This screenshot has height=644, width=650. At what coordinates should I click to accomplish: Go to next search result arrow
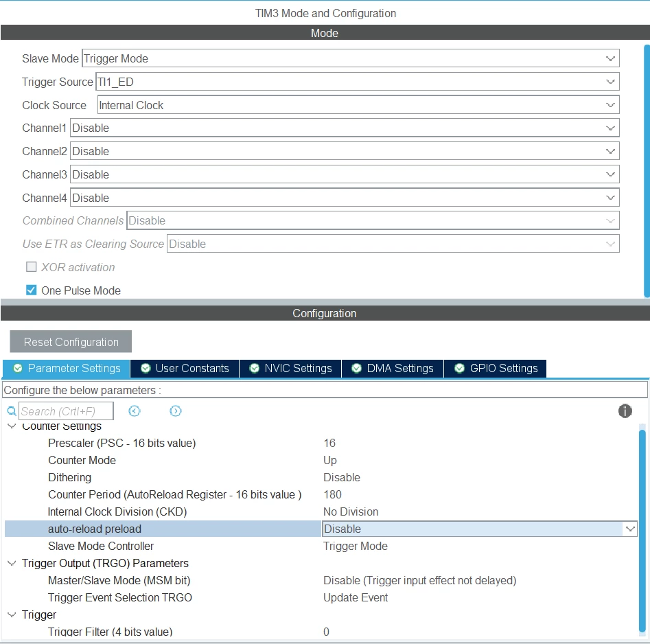(x=175, y=411)
